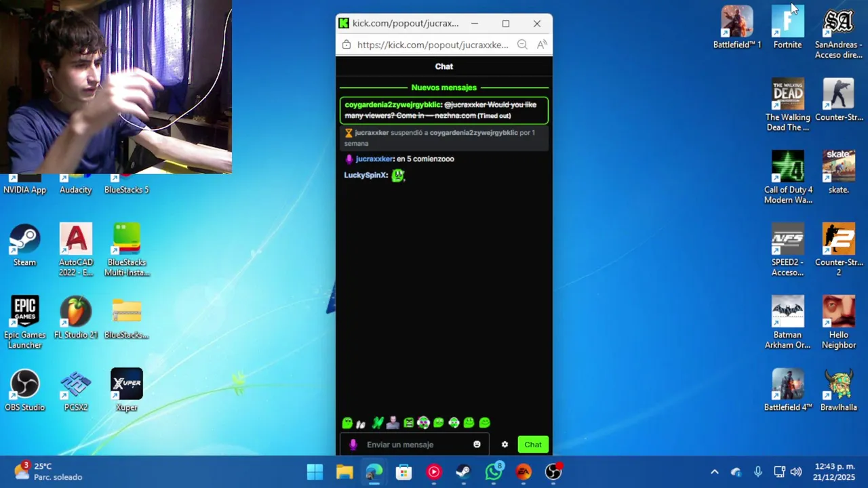Click the 'Chat' header title
Viewport: 868px width, 488px height.
point(444,66)
